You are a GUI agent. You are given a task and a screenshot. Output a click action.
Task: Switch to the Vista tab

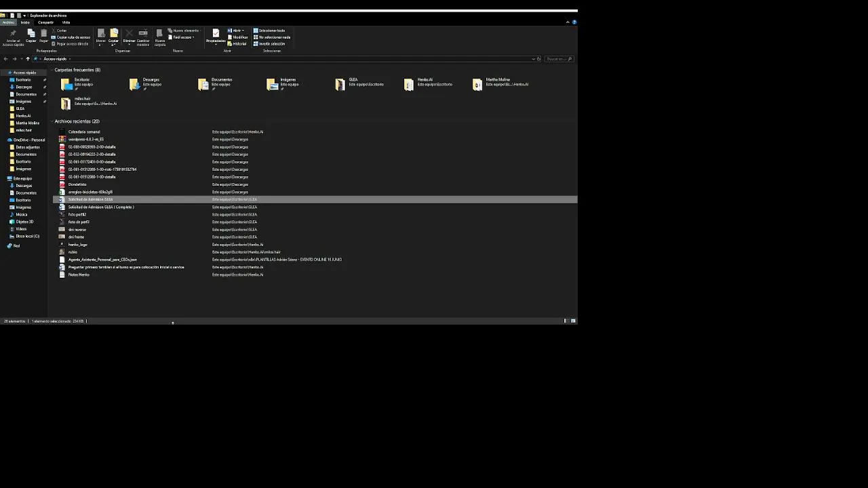[x=66, y=22]
